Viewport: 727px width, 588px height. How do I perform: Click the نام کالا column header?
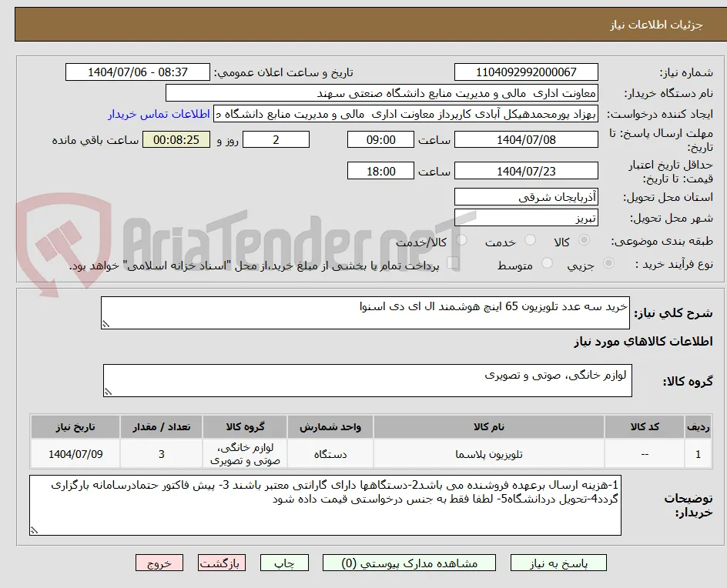point(489,426)
